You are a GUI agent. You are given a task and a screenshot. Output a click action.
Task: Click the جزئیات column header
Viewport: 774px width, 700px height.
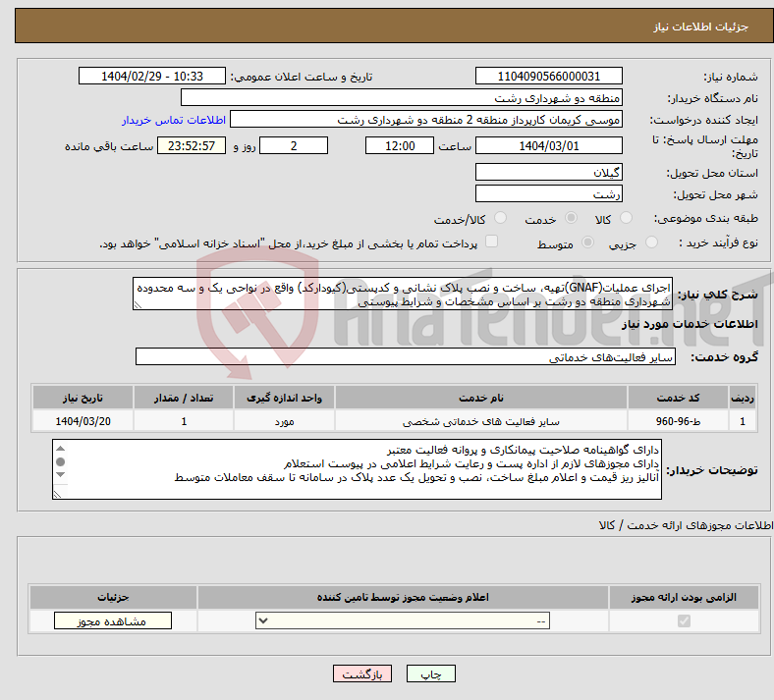pyautogui.click(x=113, y=597)
